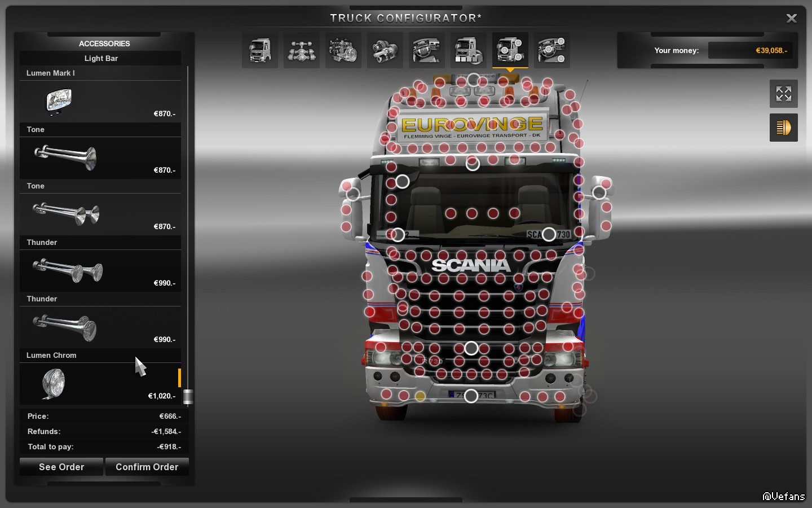Screen dimensions: 812x508
Task: Click the white-ringed slot above the roof
Action: pyautogui.click(x=474, y=80)
